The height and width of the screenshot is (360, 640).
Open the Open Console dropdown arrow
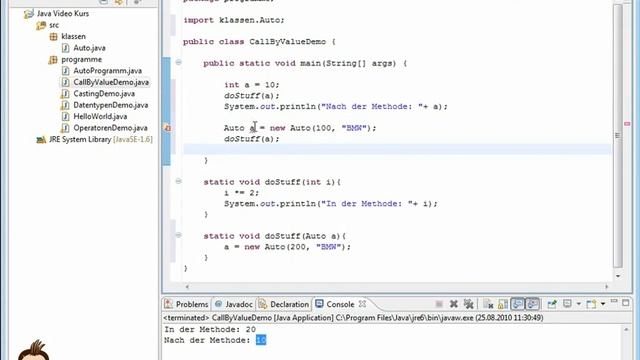[603, 304]
